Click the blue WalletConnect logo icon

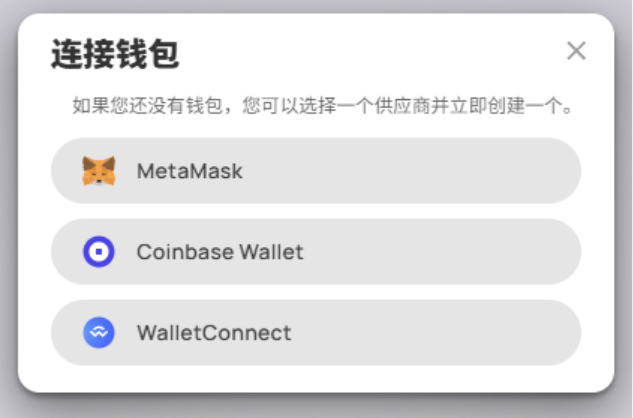pos(99,332)
